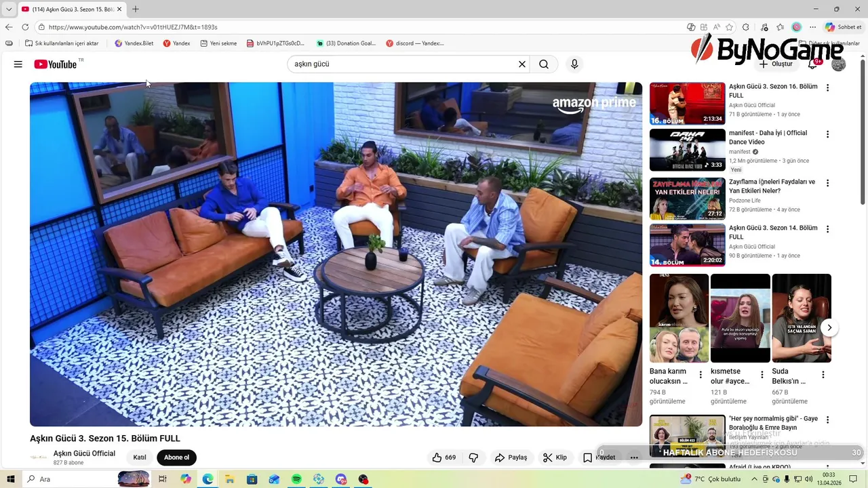Screen dimensions: 868x488
Task: Open Suda Belkıs'ın short thumbnail
Action: coord(802,319)
